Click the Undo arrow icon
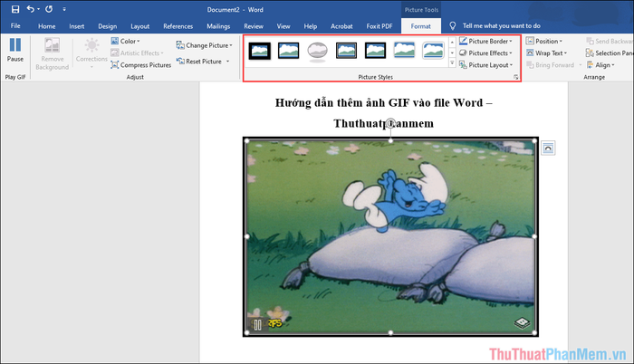The height and width of the screenshot is (364, 634). [x=30, y=9]
